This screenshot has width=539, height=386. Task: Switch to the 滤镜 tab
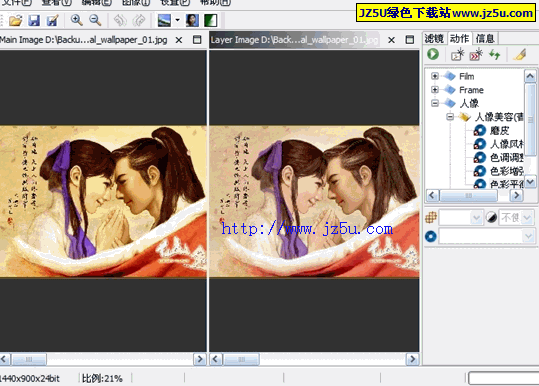[434, 38]
